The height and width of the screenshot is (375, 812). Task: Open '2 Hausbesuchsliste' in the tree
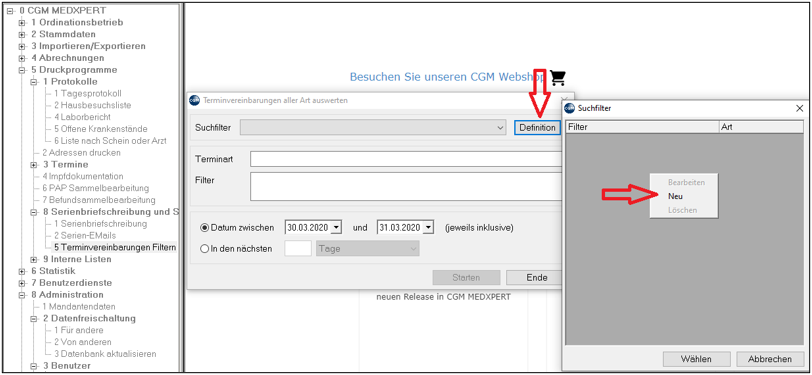93,105
